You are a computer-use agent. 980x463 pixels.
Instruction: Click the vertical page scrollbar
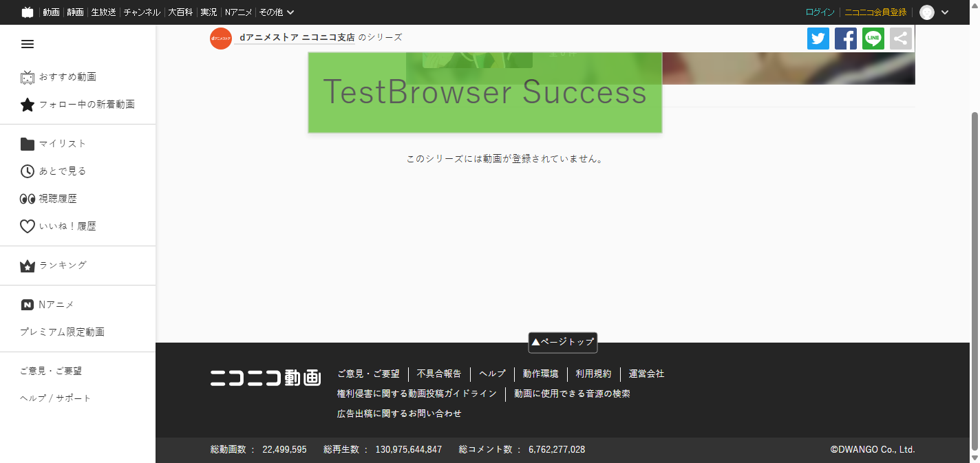[x=974, y=275]
